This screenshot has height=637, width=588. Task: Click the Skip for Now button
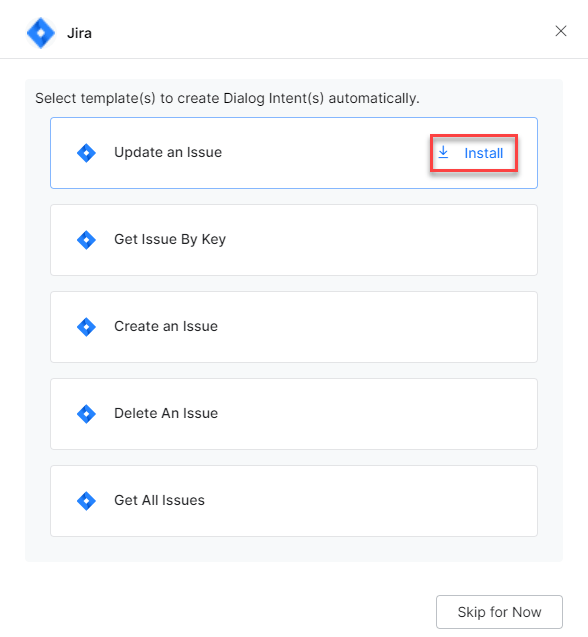[499, 612]
